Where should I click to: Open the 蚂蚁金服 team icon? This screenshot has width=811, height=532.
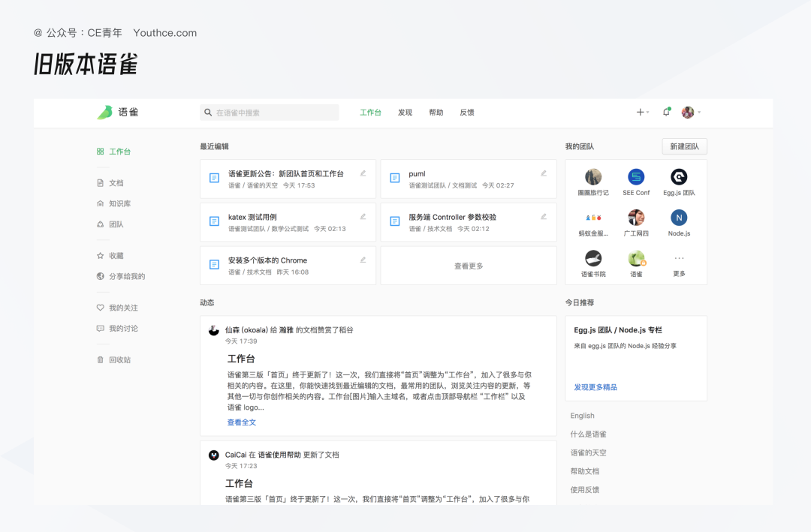coord(593,218)
